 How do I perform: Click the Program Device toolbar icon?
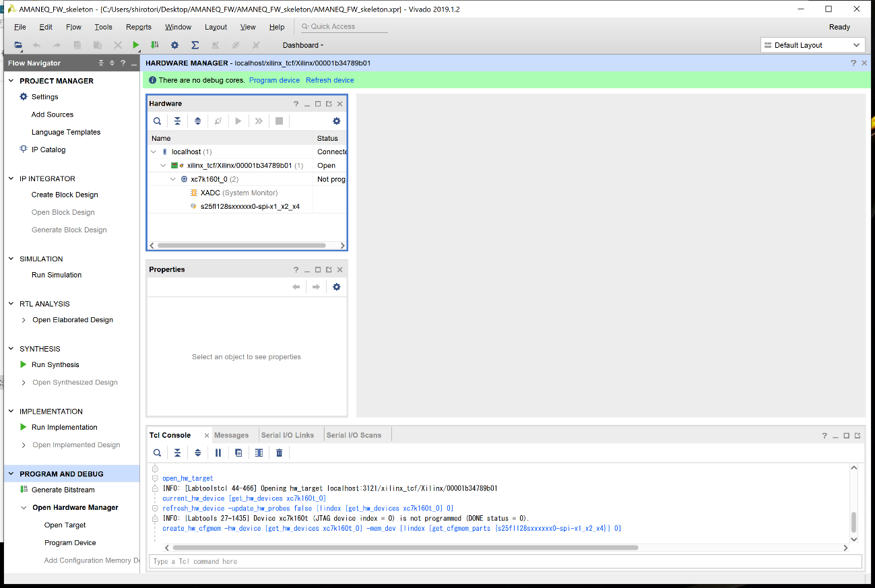pos(155,45)
